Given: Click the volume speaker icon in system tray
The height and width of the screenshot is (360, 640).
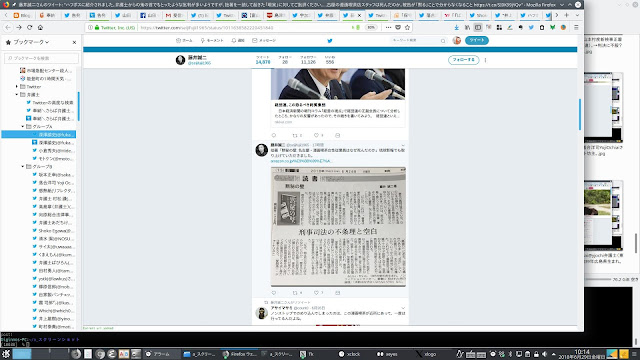Looking at the screenshot, I should (x=544, y=354).
